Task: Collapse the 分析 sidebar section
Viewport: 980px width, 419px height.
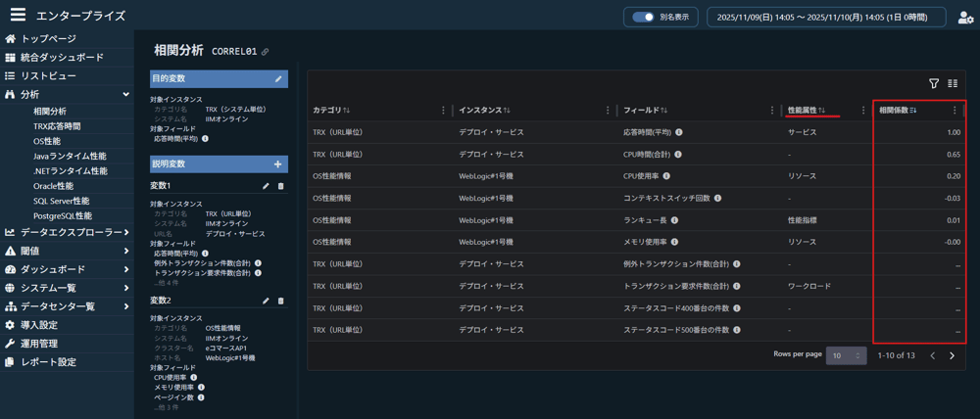Action: 126,95
